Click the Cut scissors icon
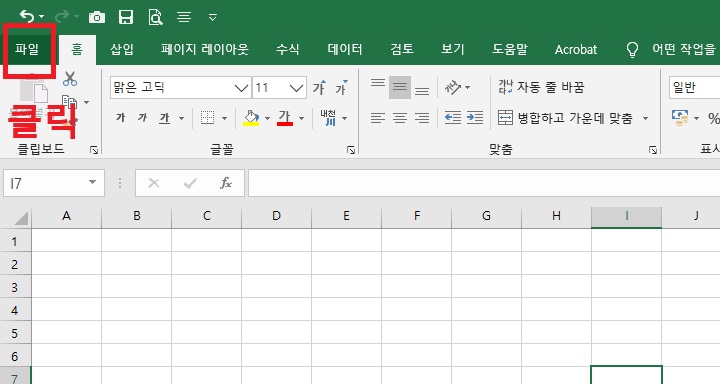Viewport: 720px width, 384px height. click(x=70, y=79)
